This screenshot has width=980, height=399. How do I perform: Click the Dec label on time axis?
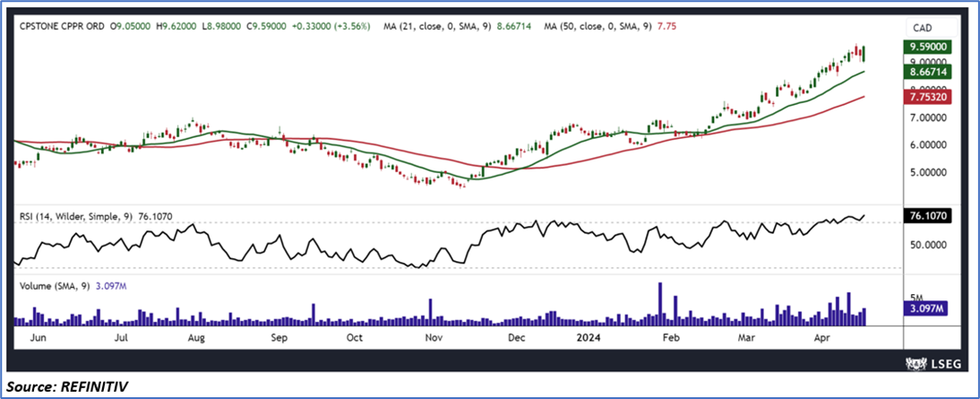(x=516, y=338)
